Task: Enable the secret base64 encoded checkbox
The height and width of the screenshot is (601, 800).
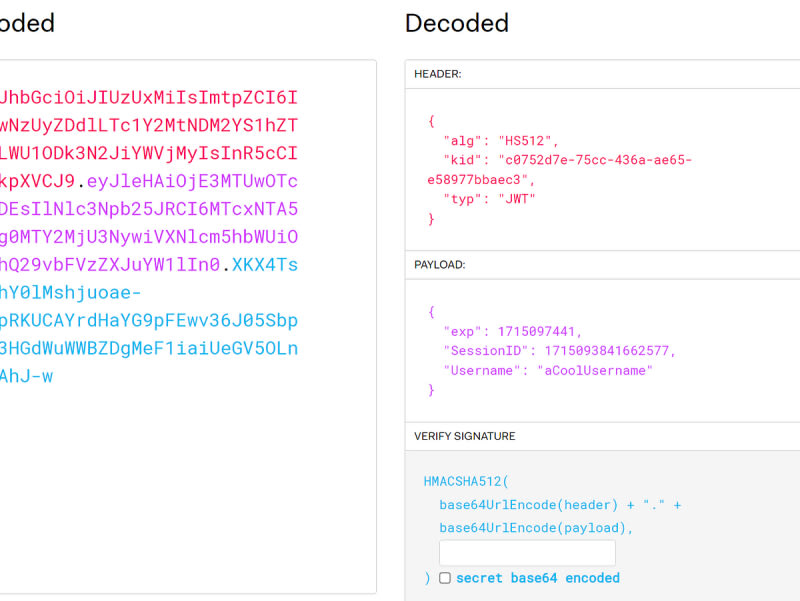Action: pyautogui.click(x=445, y=578)
